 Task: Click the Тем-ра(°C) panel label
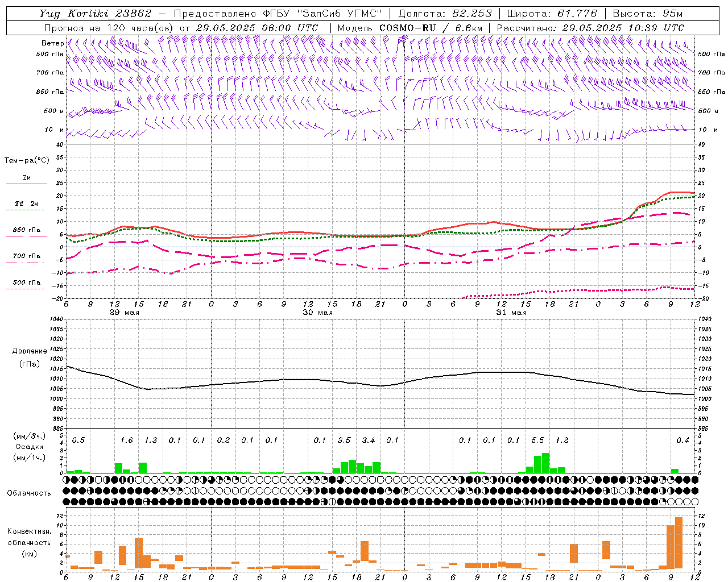tap(27, 161)
